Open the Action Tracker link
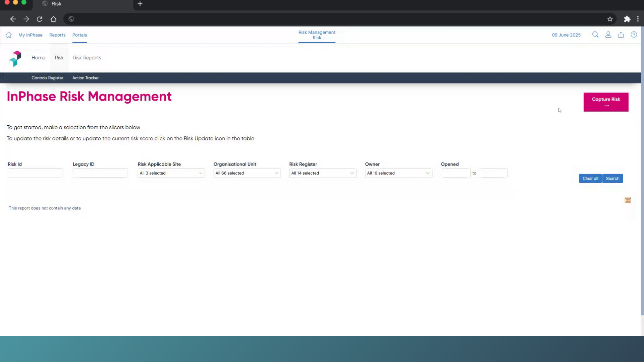Viewport: 644px width, 362px height. coord(86,78)
